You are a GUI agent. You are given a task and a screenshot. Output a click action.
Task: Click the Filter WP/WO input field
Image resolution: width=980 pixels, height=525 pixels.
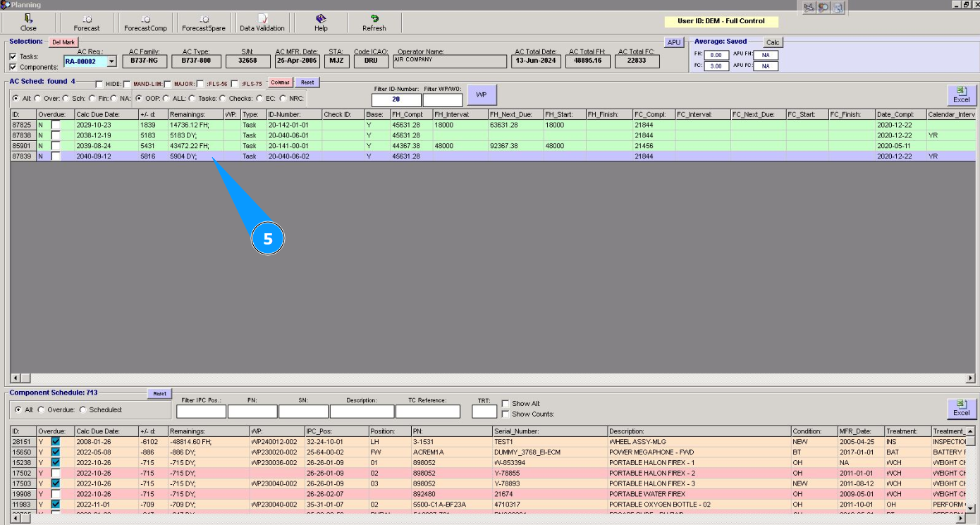pos(442,99)
